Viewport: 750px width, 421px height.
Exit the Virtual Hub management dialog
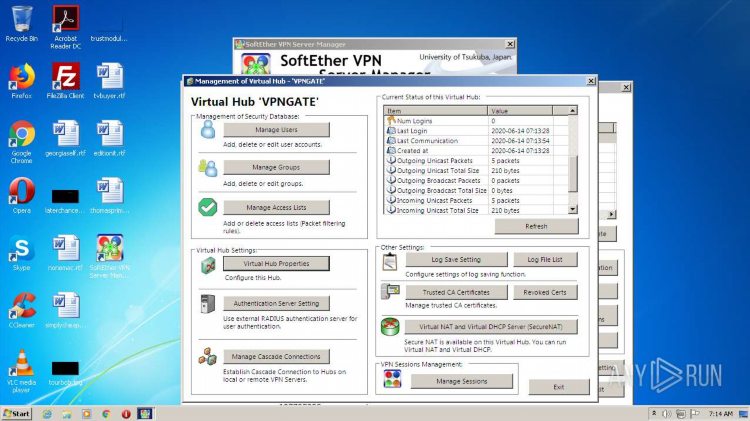[559, 387]
